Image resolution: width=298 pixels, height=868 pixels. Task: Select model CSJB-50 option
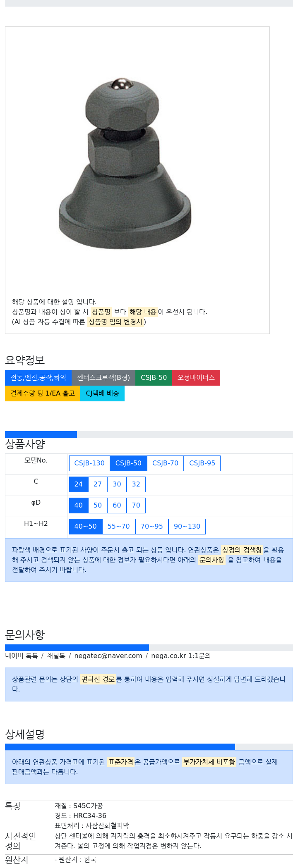click(x=128, y=463)
